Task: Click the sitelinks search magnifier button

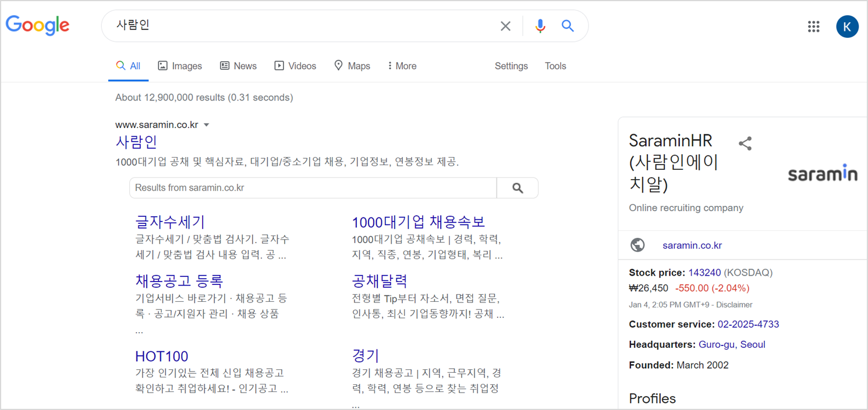Action: coord(518,188)
